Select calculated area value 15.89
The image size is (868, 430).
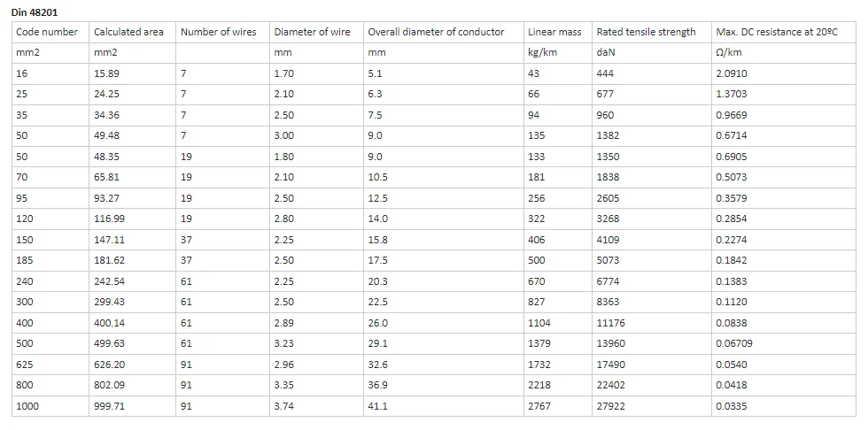106,73
